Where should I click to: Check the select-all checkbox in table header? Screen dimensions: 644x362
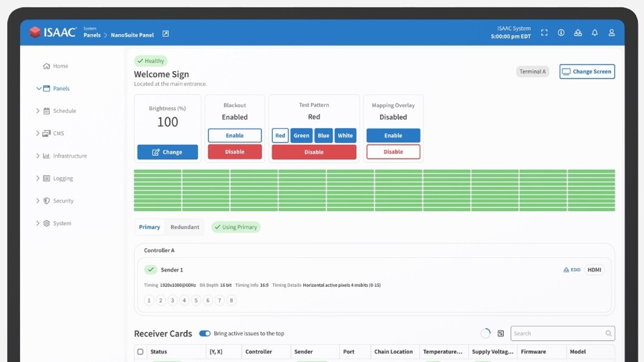pos(140,352)
